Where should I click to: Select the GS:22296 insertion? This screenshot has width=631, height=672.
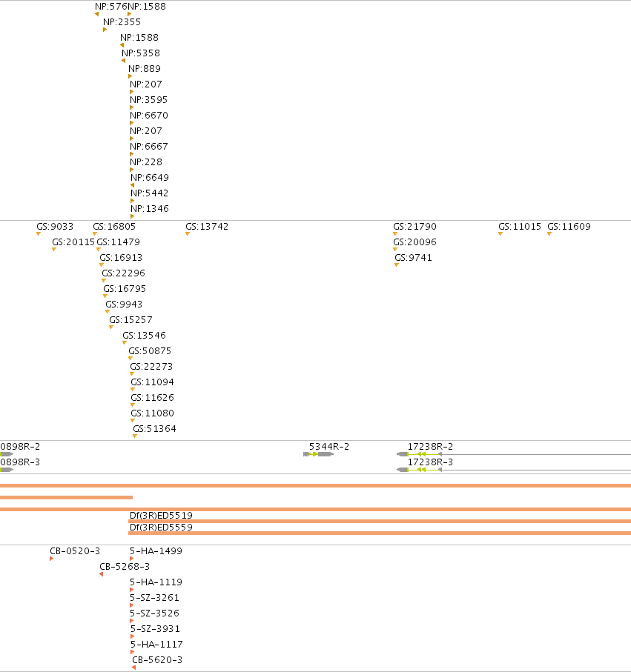[124, 273]
